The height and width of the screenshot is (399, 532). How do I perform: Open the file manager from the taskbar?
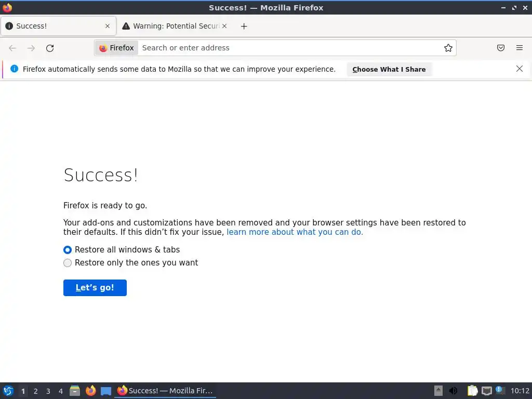[x=75, y=391]
